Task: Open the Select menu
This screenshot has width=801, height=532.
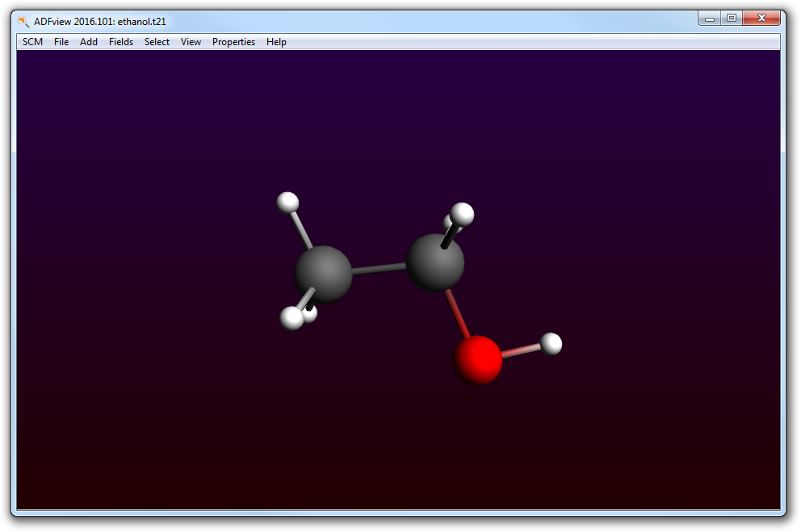Action: 157,42
